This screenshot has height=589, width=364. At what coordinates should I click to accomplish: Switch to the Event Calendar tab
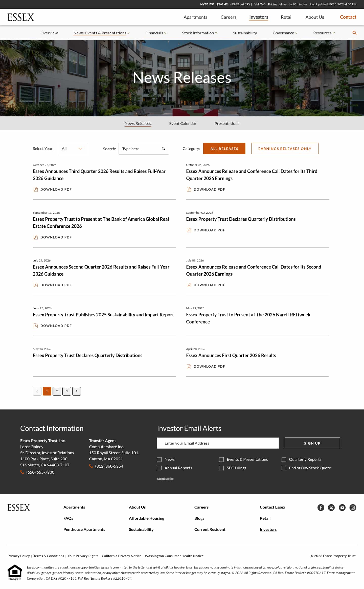click(183, 123)
